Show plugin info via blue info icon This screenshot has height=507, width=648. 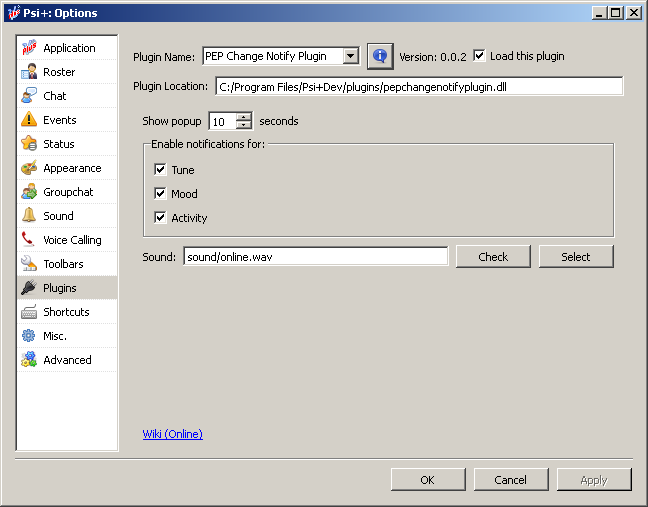[x=380, y=56]
